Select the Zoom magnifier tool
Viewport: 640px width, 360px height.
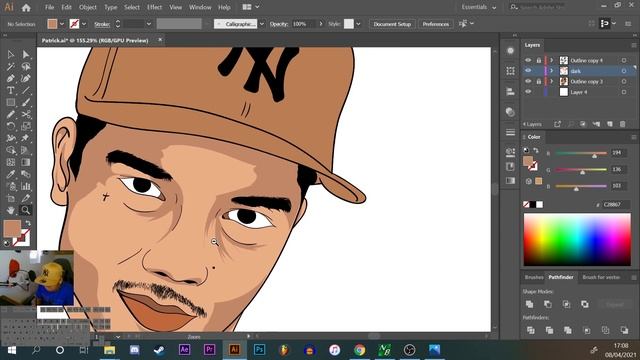(26, 210)
